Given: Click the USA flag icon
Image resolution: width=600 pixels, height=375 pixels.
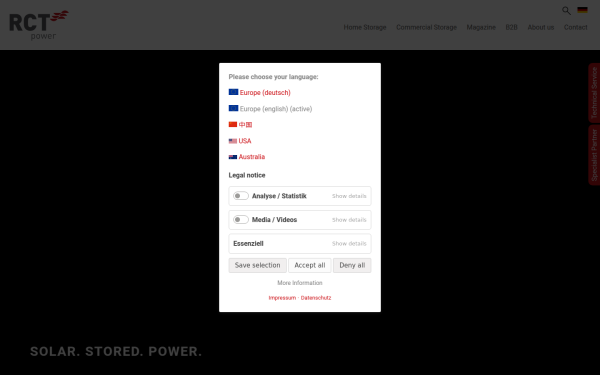Looking at the screenshot, I should (x=233, y=141).
